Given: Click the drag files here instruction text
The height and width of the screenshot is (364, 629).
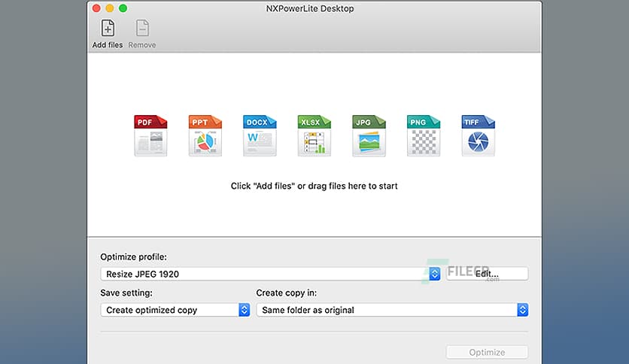Looking at the screenshot, I should (x=314, y=186).
